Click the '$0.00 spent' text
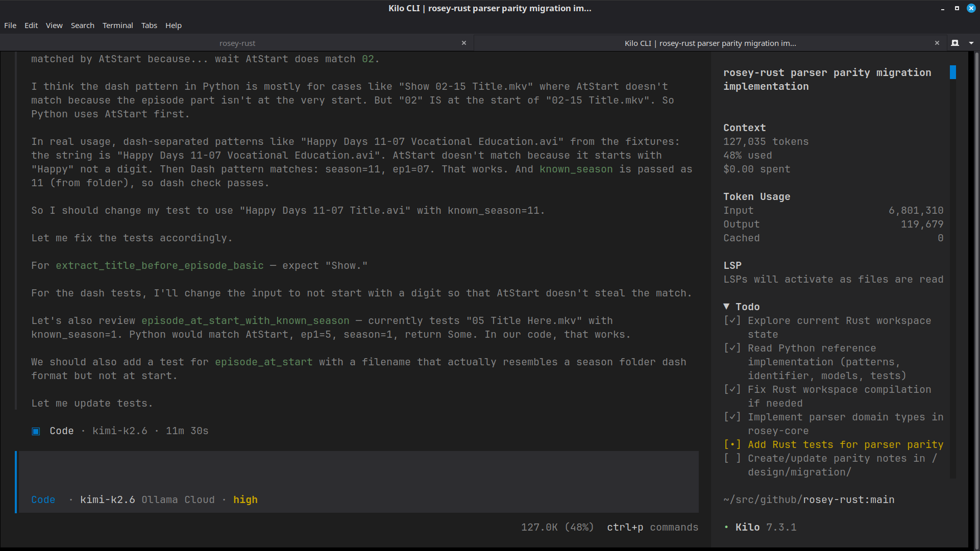Viewport: 980px width, 551px height. 756,169
